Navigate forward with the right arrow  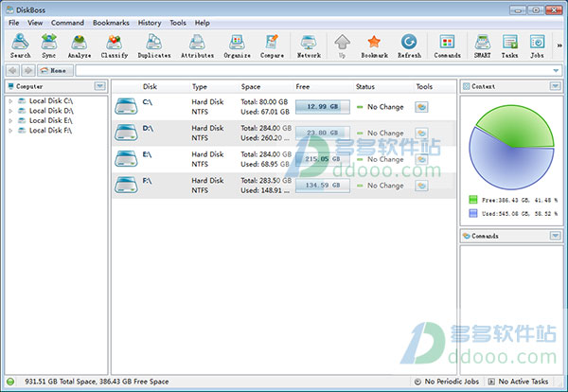27,70
